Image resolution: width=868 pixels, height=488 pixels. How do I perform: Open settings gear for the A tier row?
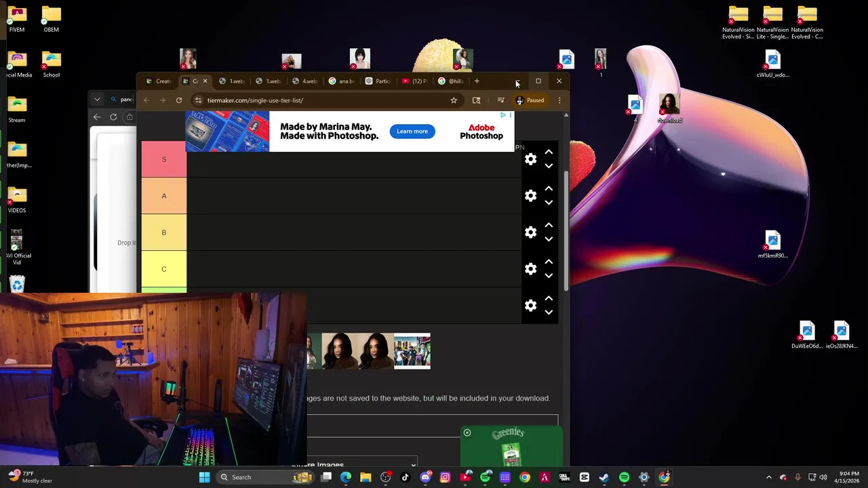click(530, 196)
